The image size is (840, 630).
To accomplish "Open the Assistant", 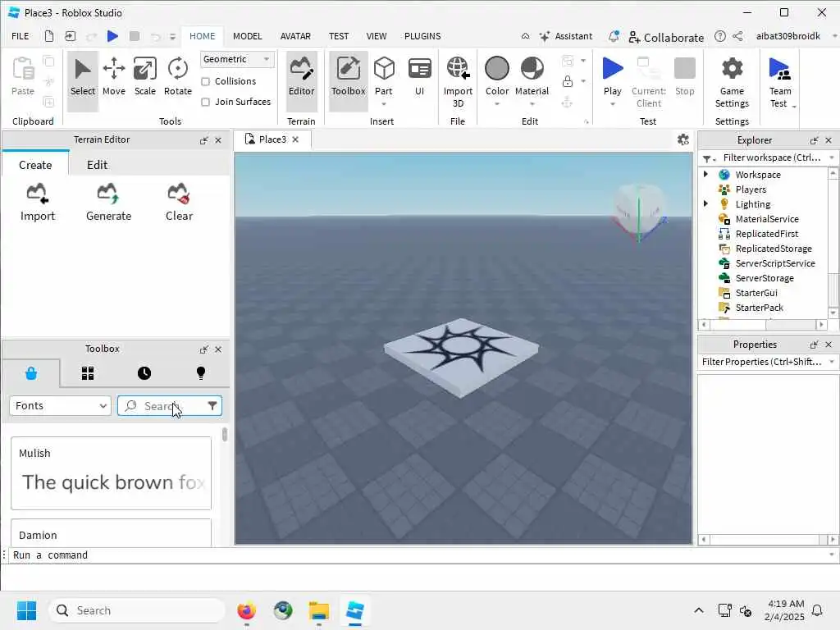I will tap(566, 36).
